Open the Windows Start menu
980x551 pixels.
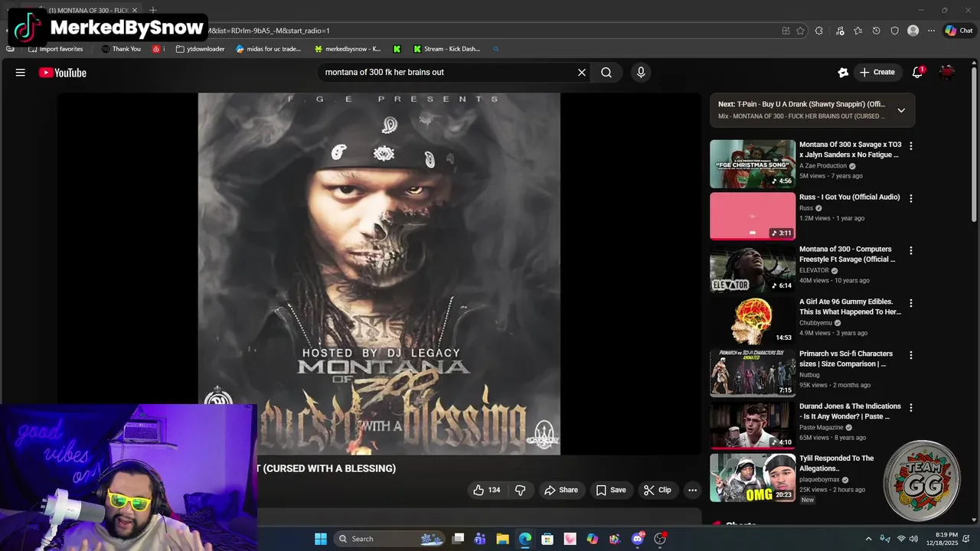point(321,539)
